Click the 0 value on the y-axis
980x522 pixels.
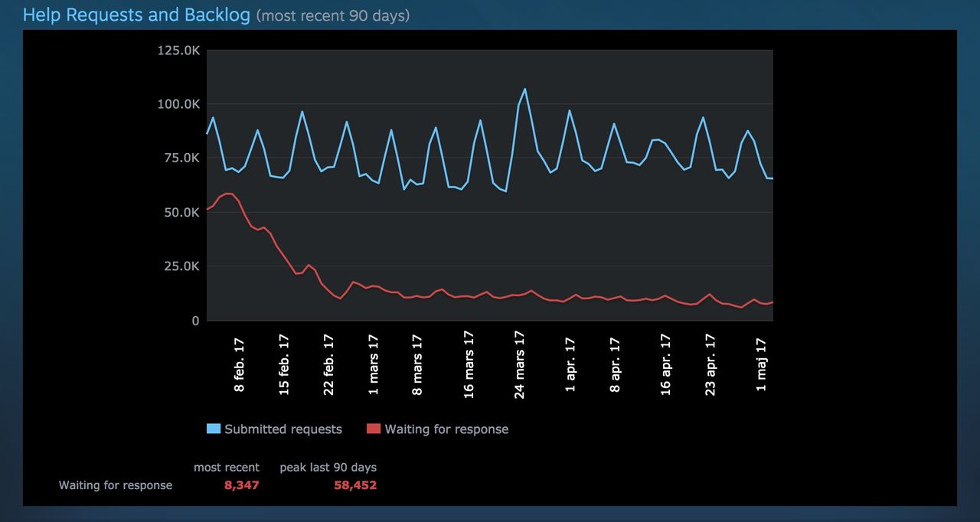(194, 321)
